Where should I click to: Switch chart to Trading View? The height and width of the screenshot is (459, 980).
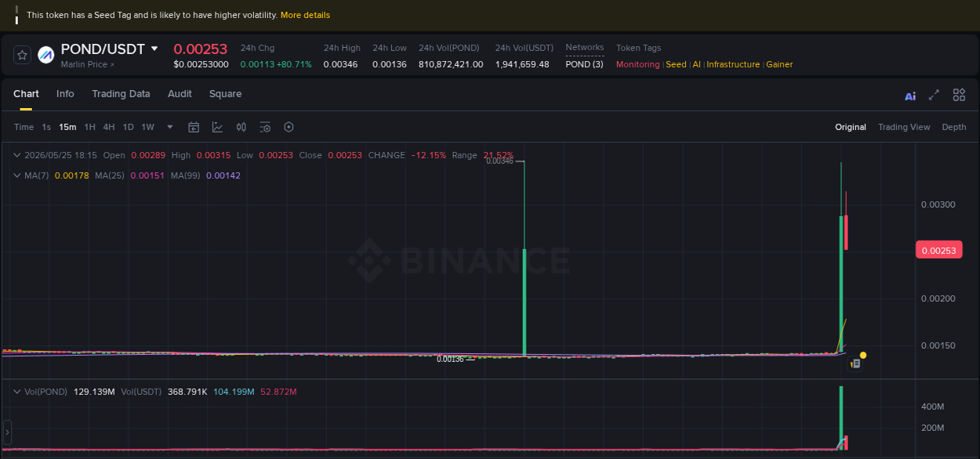tap(904, 127)
